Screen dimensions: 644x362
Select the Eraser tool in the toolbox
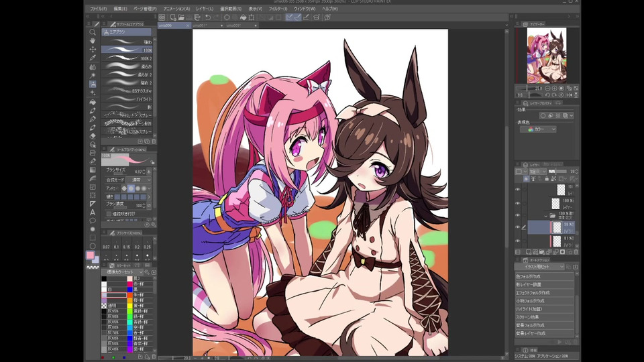pyautogui.click(x=93, y=135)
